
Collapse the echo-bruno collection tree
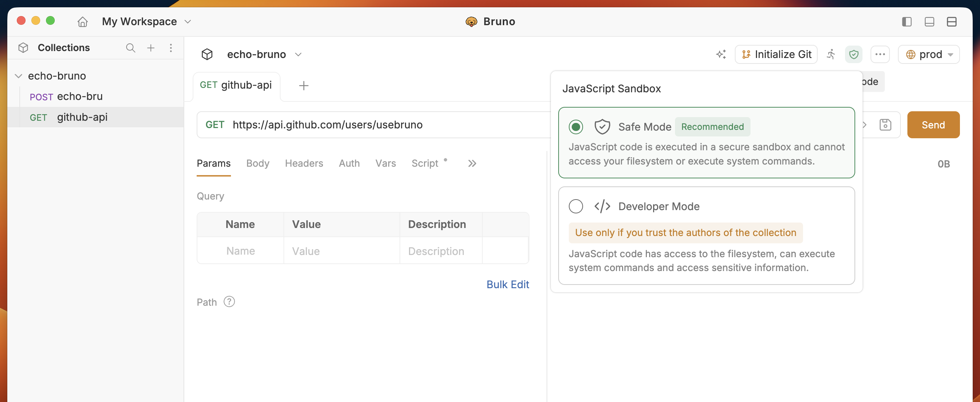pyautogui.click(x=18, y=76)
